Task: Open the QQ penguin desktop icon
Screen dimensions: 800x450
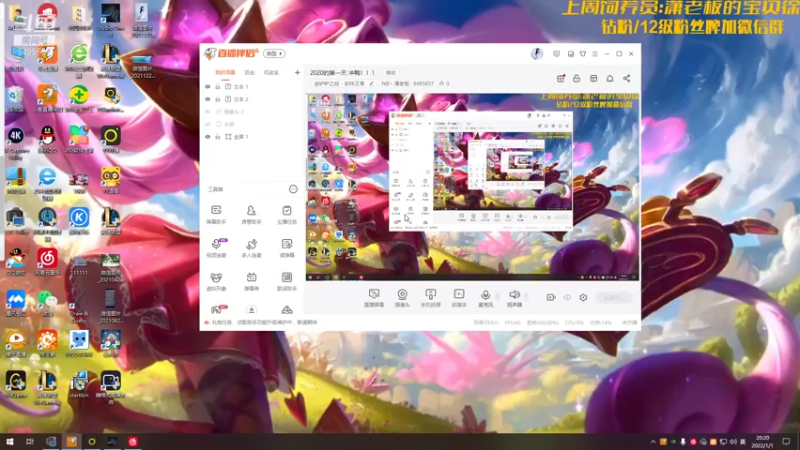Action: pos(47,139)
